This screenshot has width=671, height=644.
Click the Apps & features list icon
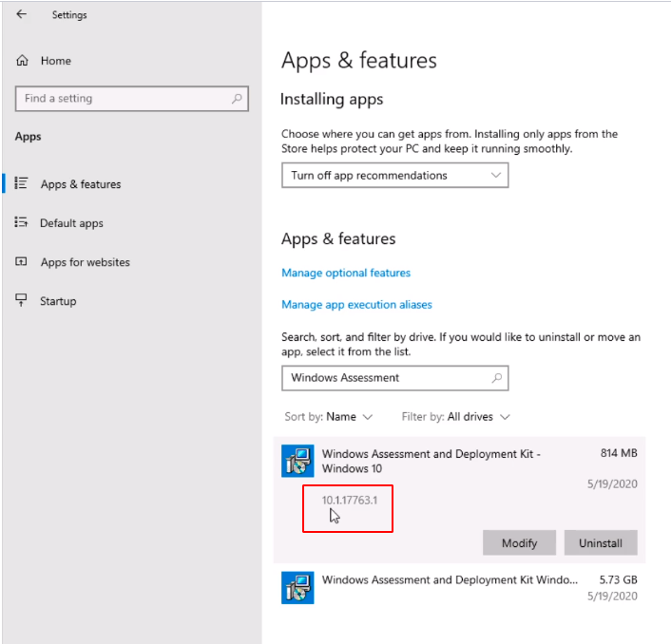coord(22,184)
